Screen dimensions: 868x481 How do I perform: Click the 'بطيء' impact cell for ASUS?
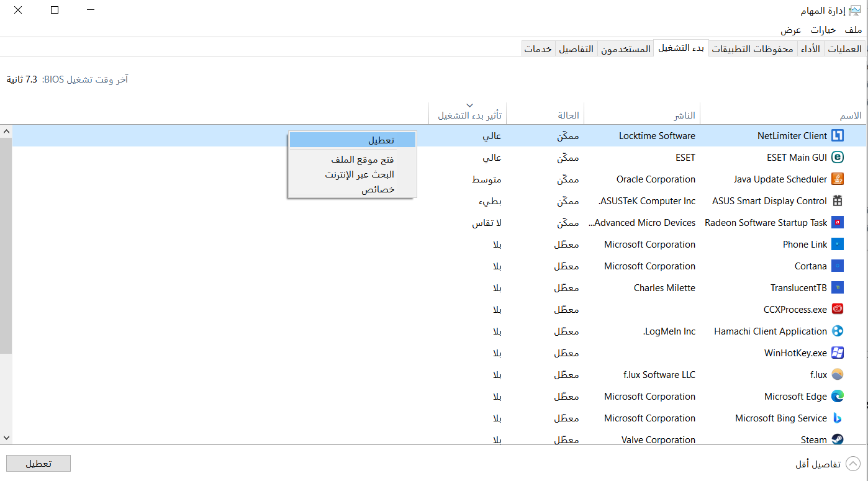(490, 201)
